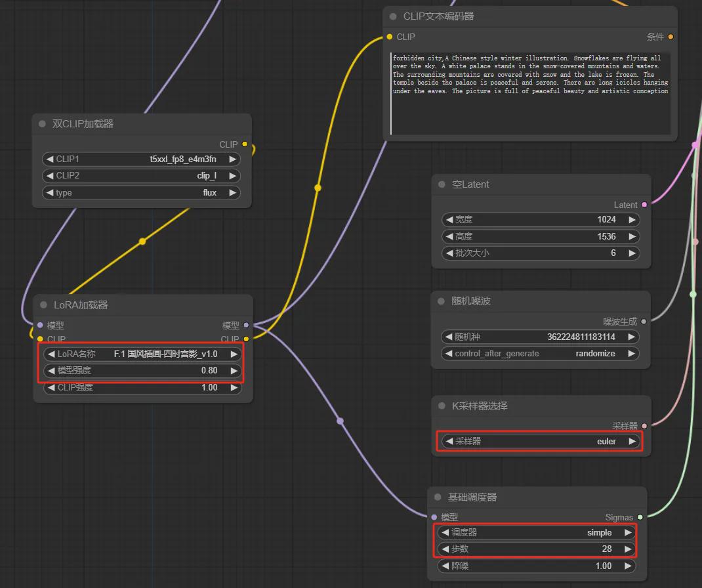Decrease 模型强度 using the left arrow
Image resolution: width=702 pixels, height=588 pixels.
pyautogui.click(x=51, y=370)
